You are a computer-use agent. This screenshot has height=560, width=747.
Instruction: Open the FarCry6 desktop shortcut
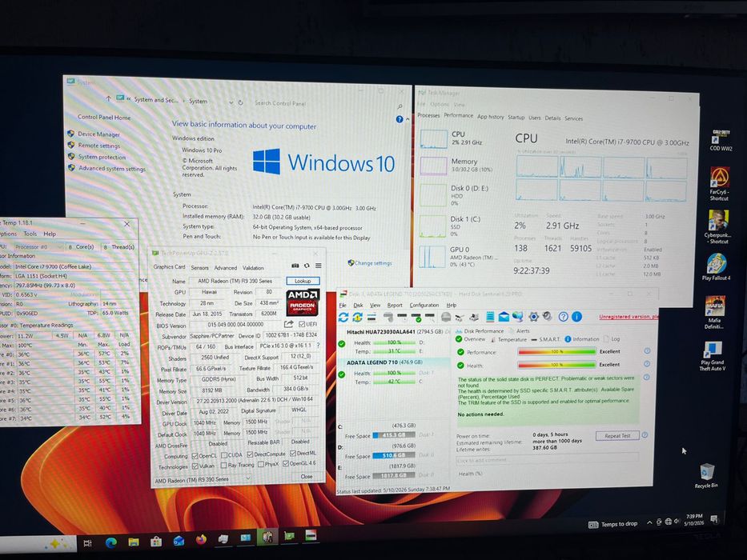[x=719, y=183]
